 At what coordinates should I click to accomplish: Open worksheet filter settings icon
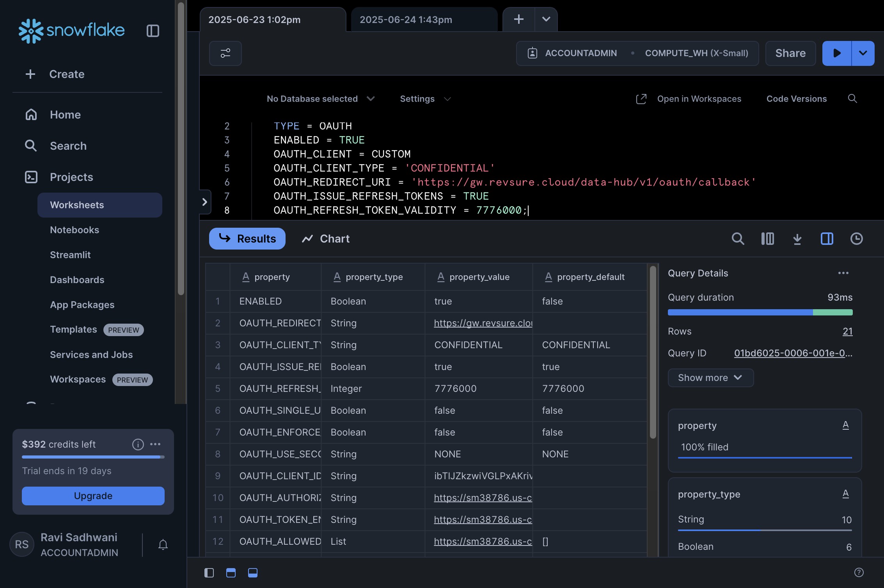(x=225, y=53)
